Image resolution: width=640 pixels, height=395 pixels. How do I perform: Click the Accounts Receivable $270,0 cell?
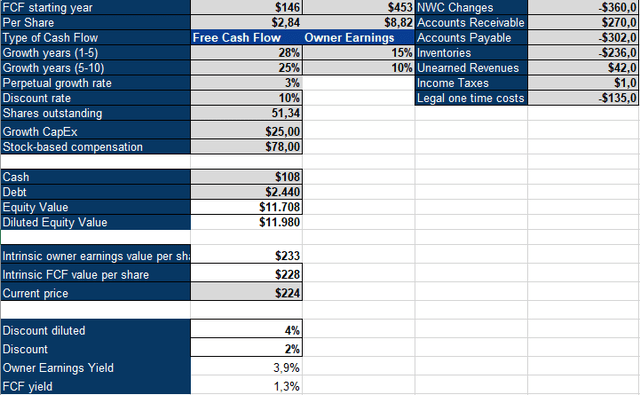tap(582, 22)
